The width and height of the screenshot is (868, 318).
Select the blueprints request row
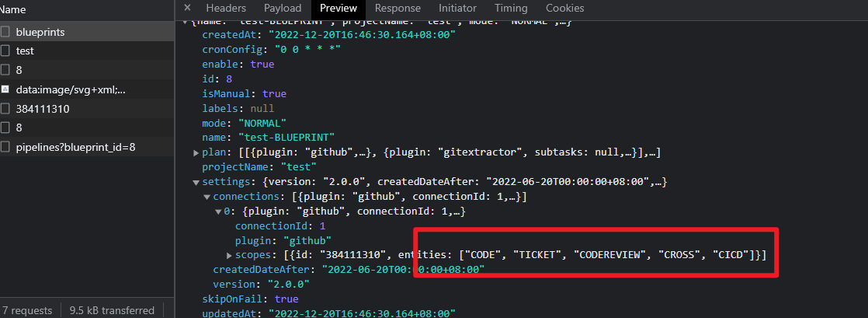[87, 32]
